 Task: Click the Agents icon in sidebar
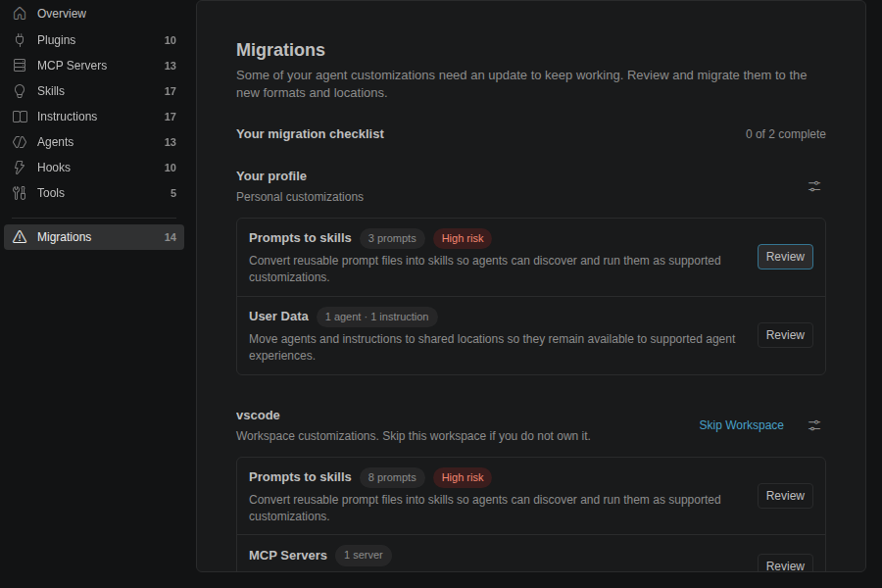click(x=20, y=142)
